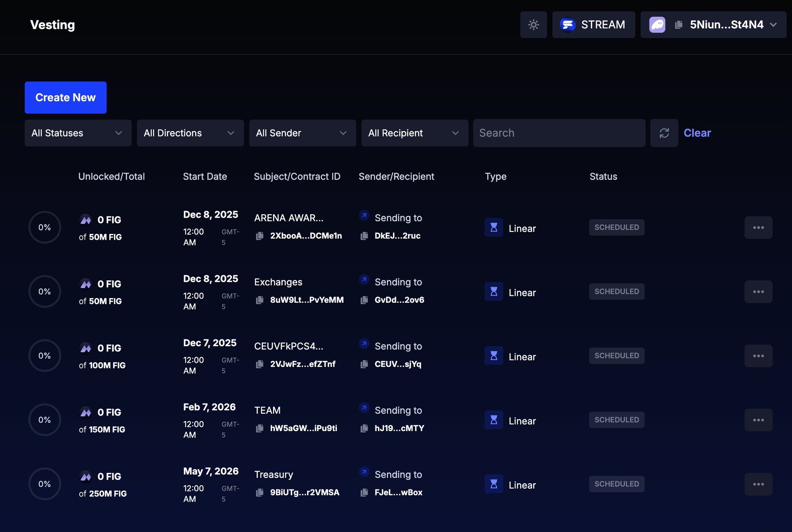Open the wallet account menu 5Niun...St4N4

pyautogui.click(x=726, y=25)
